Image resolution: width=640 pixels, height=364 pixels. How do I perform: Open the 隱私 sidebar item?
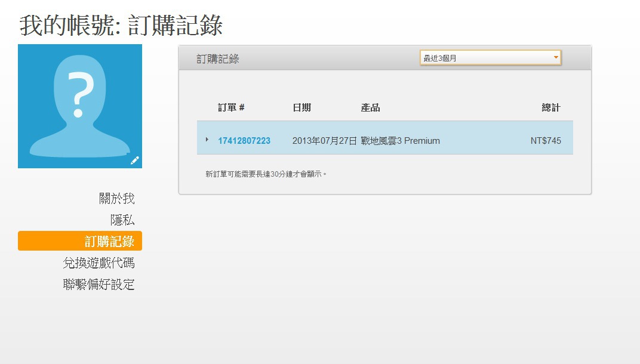[x=122, y=220]
